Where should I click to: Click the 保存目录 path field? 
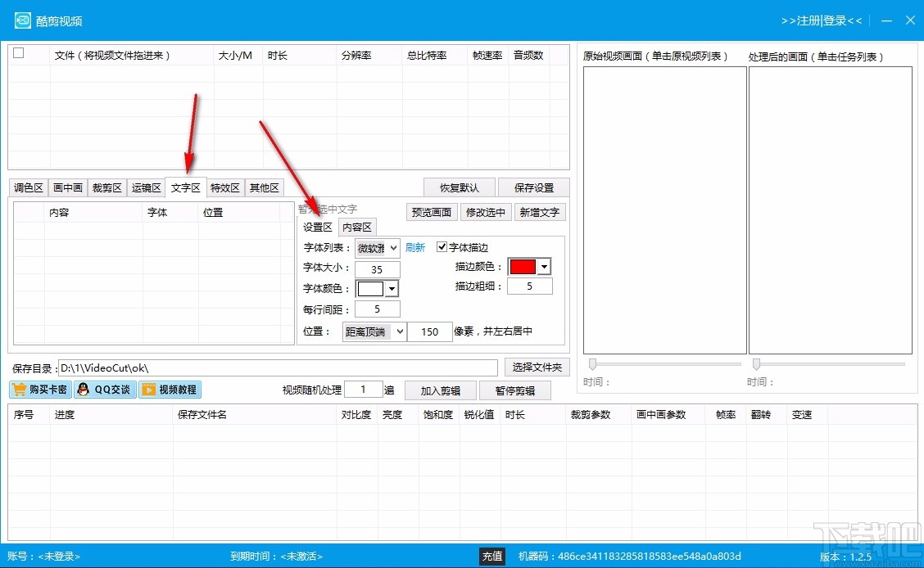pyautogui.click(x=279, y=367)
